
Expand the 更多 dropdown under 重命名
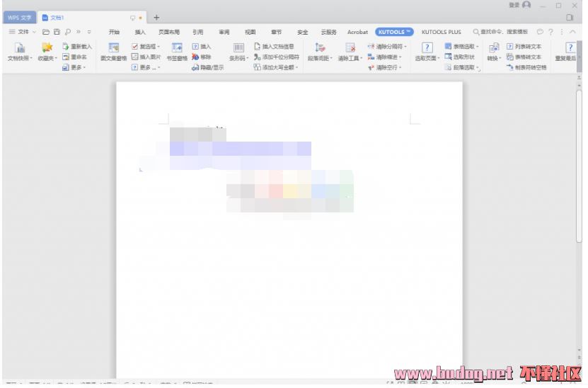click(x=74, y=67)
